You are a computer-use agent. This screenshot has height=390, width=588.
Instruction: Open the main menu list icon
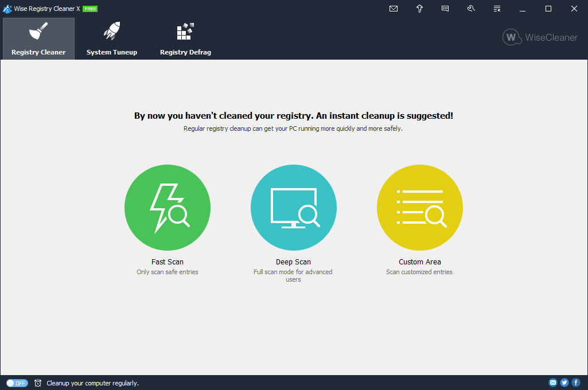point(497,9)
